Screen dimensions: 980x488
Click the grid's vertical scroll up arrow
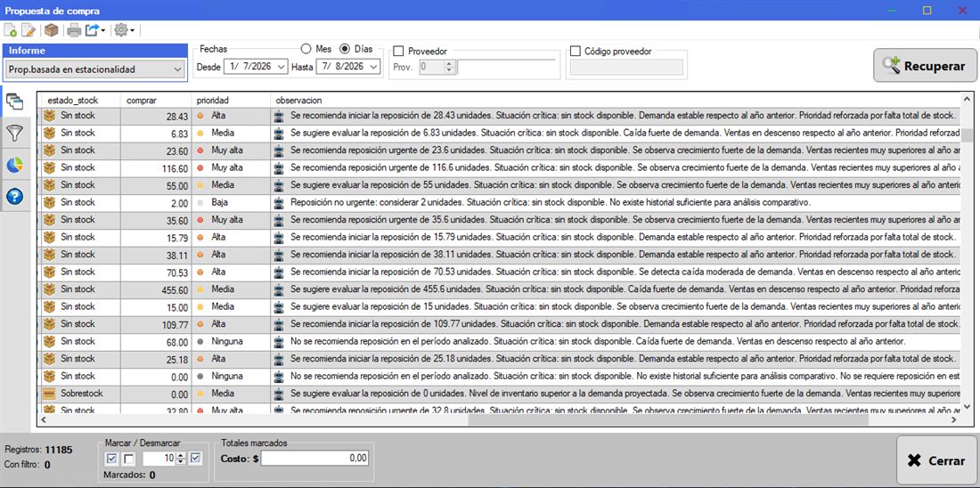tap(967, 100)
